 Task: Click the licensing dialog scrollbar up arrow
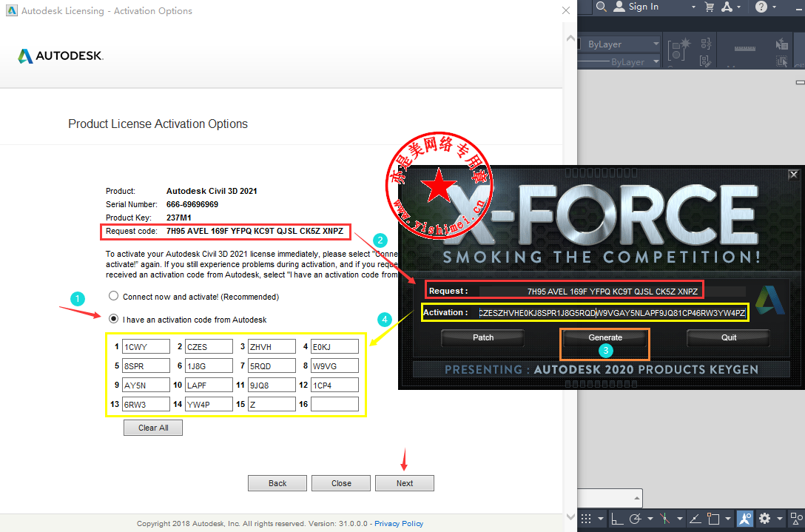point(570,38)
